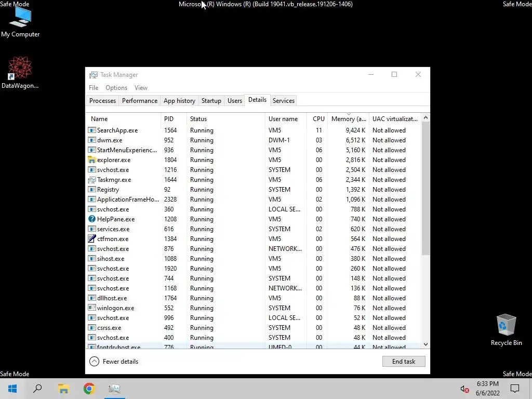Click the Task Manager title bar icon
Viewport: 532px width, 399px height.
[94, 75]
